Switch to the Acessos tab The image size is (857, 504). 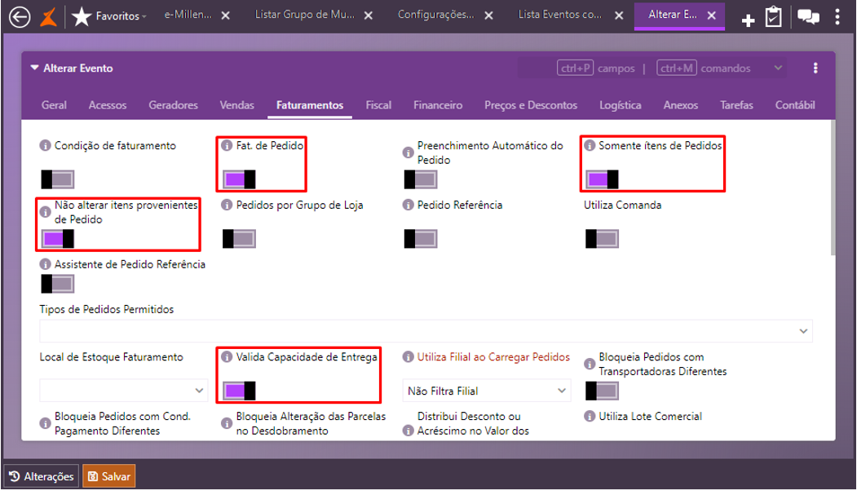(108, 105)
